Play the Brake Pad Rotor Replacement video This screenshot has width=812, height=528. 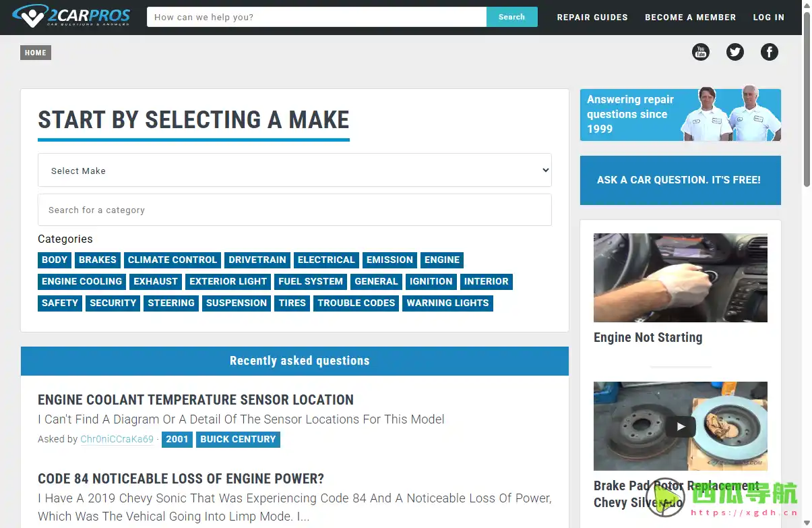(681, 426)
